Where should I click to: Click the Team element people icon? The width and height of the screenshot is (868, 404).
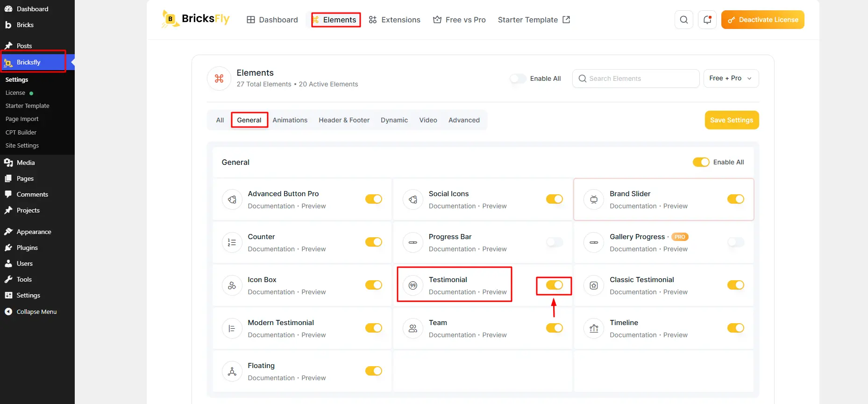pos(413,328)
